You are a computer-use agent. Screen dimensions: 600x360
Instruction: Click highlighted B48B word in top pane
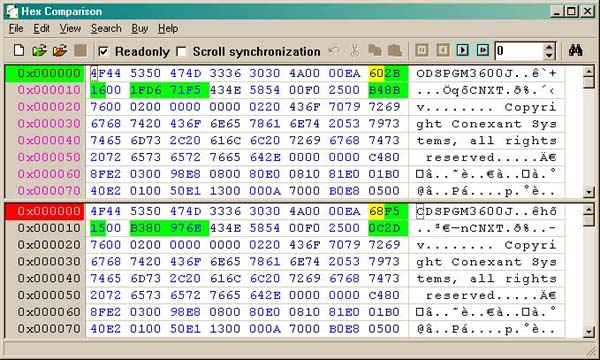point(384,90)
